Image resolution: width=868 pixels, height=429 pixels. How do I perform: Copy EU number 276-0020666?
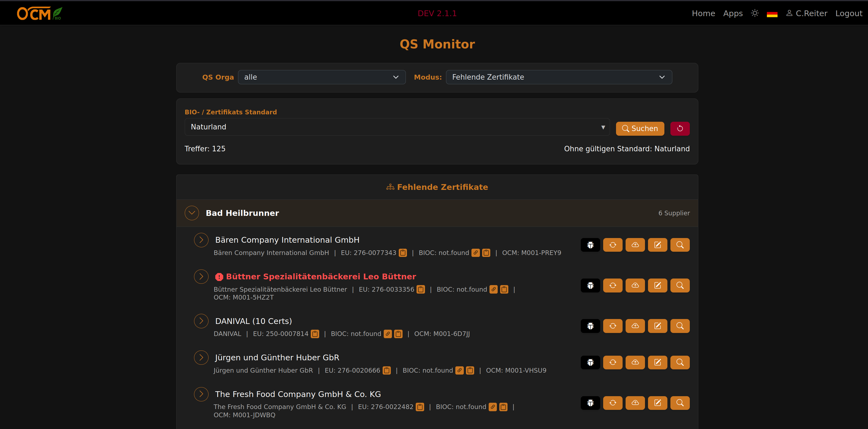pos(386,370)
